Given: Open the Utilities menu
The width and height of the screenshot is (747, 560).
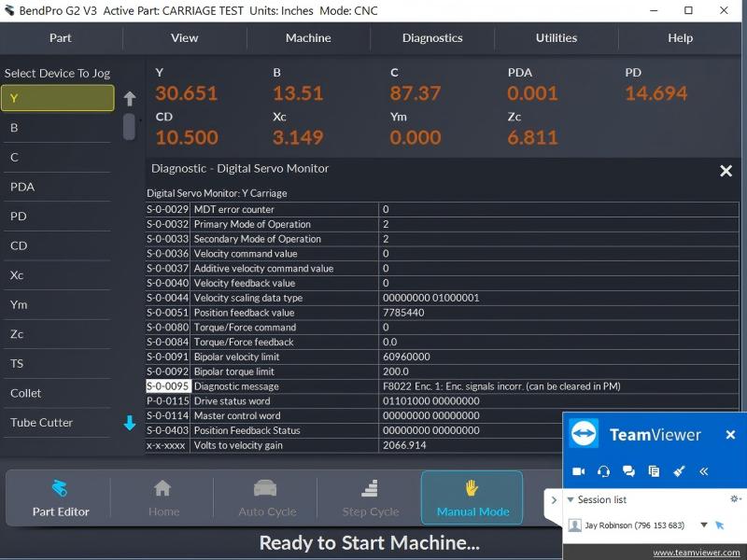Looking at the screenshot, I should [x=557, y=38].
